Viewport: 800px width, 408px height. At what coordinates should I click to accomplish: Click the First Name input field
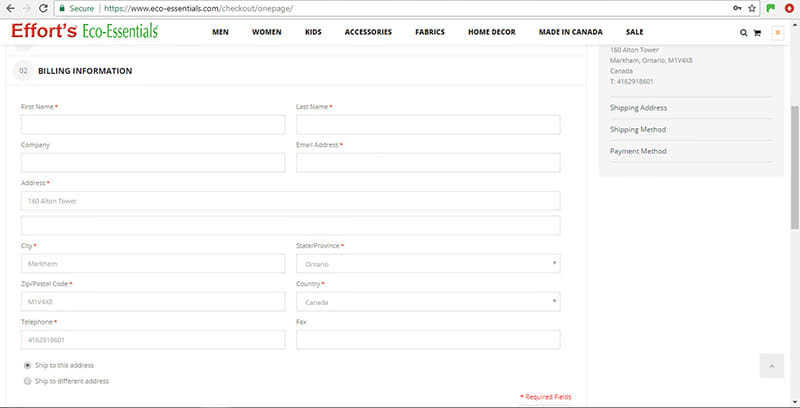click(x=153, y=125)
